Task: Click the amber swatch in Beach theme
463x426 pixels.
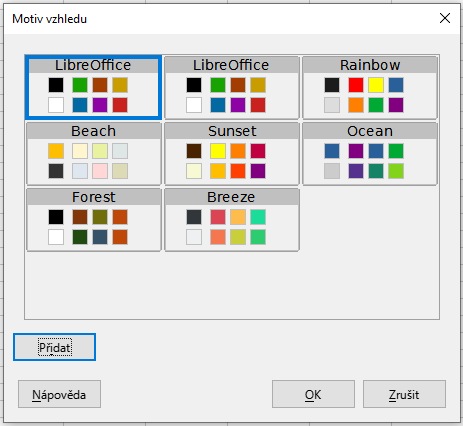Action: 56,151
